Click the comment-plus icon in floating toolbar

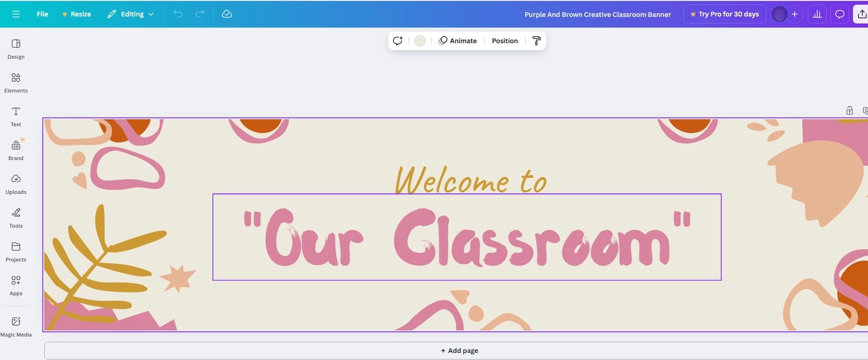tap(398, 41)
